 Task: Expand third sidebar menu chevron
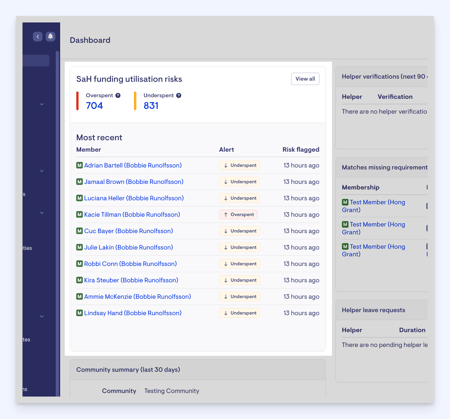click(42, 213)
